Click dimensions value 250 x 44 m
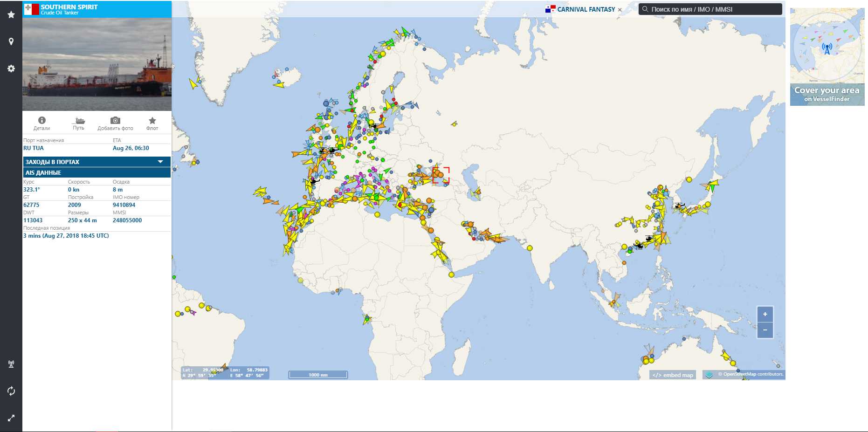Screen dimensions: 868x432 coord(83,220)
